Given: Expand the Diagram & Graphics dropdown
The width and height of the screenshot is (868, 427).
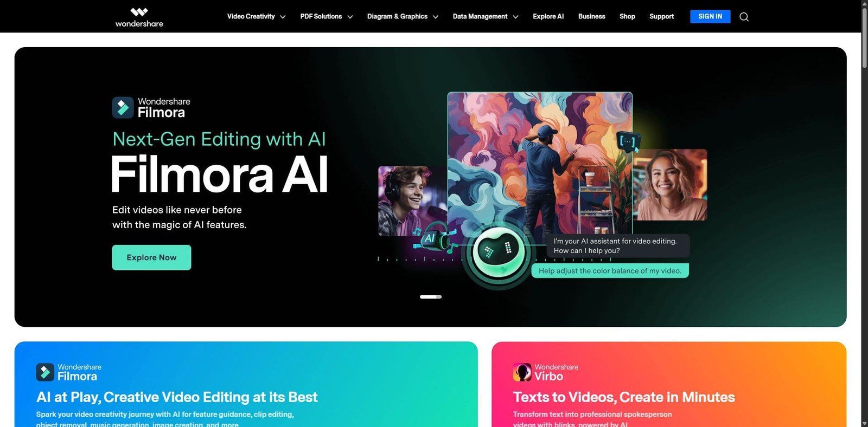Looking at the screenshot, I should click(403, 17).
